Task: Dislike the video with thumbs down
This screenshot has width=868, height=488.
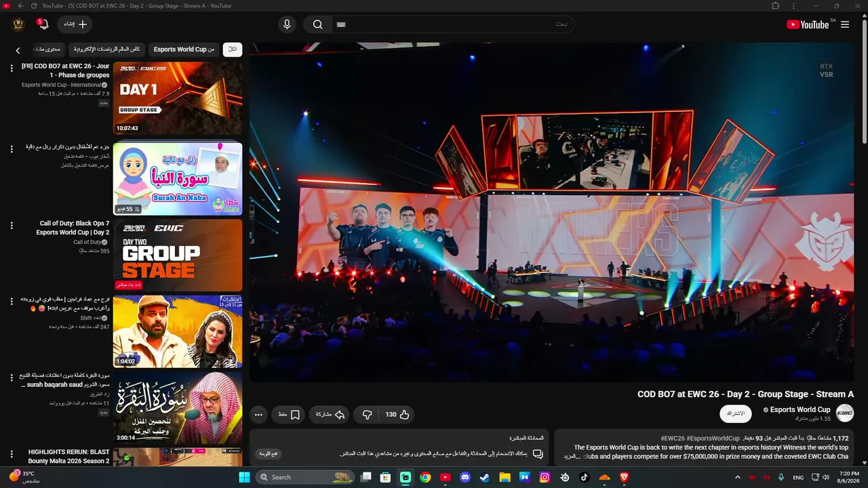Action: pyautogui.click(x=367, y=414)
